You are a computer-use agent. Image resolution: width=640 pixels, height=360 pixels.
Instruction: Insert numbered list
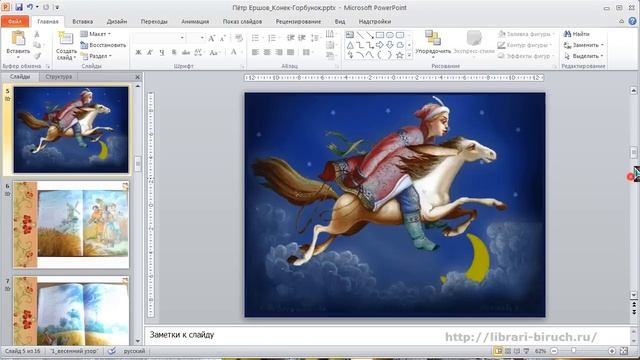point(272,38)
